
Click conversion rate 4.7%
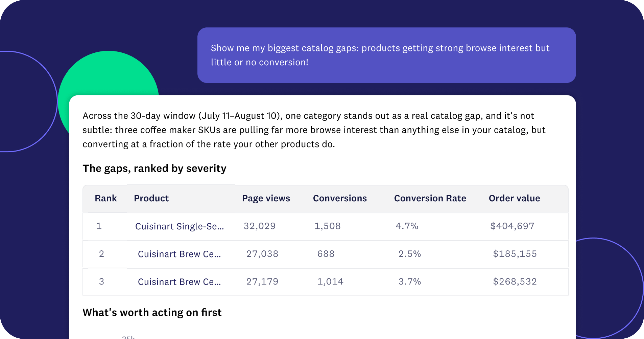coord(407,226)
